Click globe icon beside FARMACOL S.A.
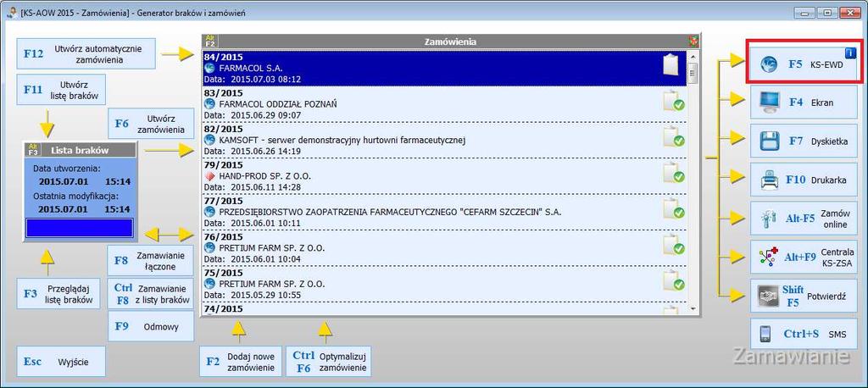The image size is (868, 388). coord(209,68)
